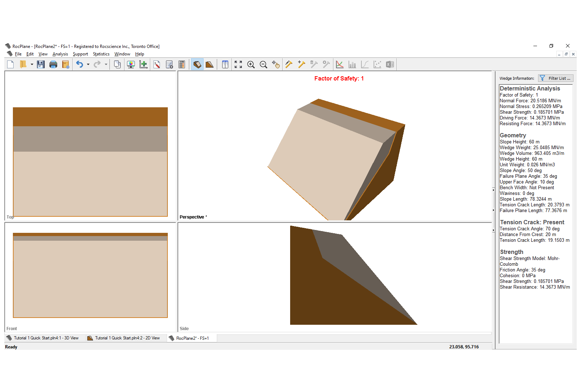Click the Zoom Out magnifier icon

(x=263, y=64)
